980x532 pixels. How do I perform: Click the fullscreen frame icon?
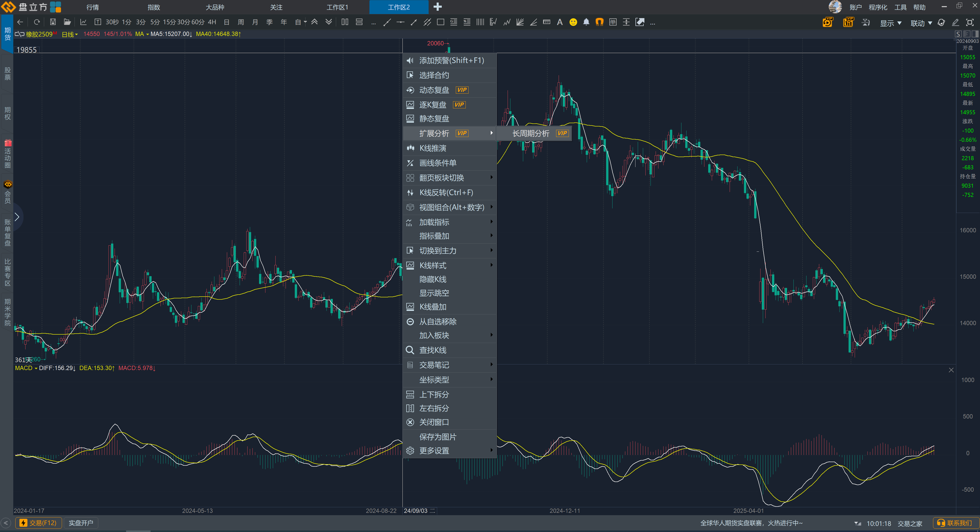click(970, 22)
